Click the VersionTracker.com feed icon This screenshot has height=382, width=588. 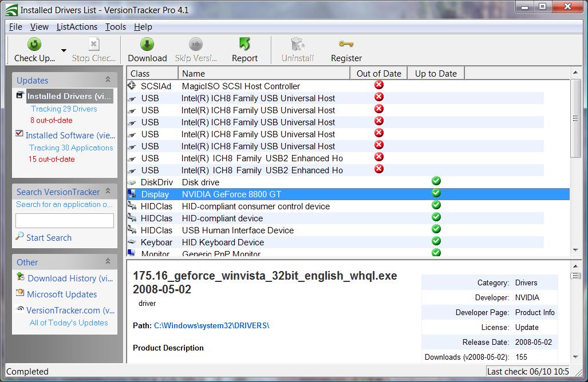coord(20,309)
